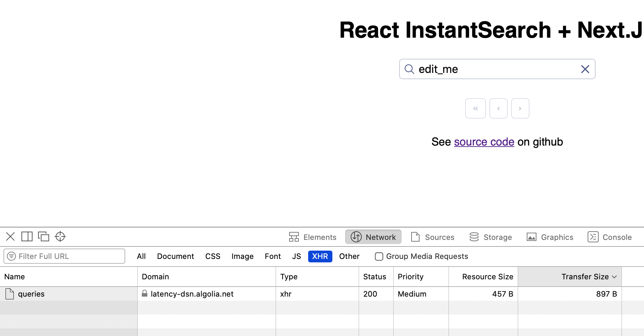Image resolution: width=644 pixels, height=336 pixels.
Task: Sort by the Status column header
Action: point(376,277)
